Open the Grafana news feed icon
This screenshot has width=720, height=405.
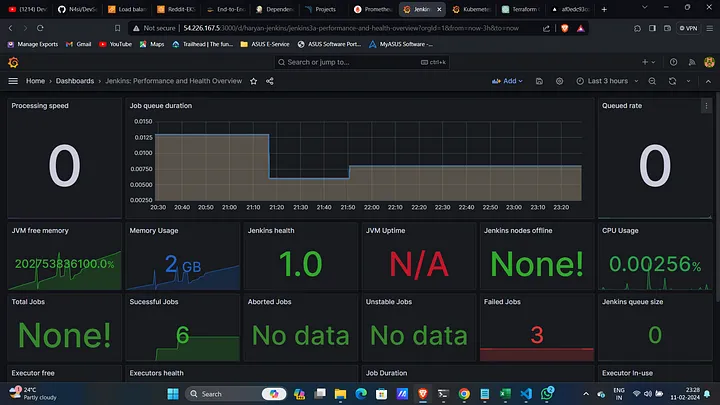(692, 62)
